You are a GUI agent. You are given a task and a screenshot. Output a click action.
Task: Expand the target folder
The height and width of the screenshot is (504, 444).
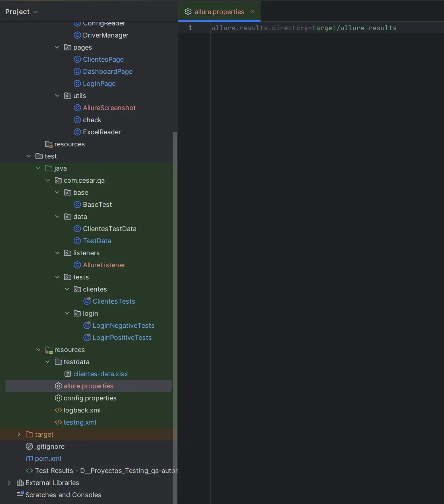coord(19,434)
